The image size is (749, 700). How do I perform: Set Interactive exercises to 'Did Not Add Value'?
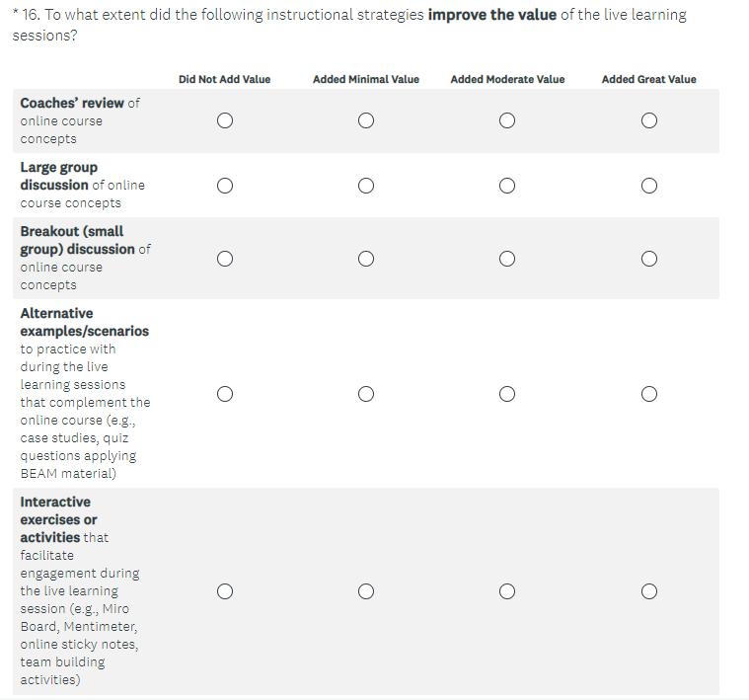coord(225,591)
